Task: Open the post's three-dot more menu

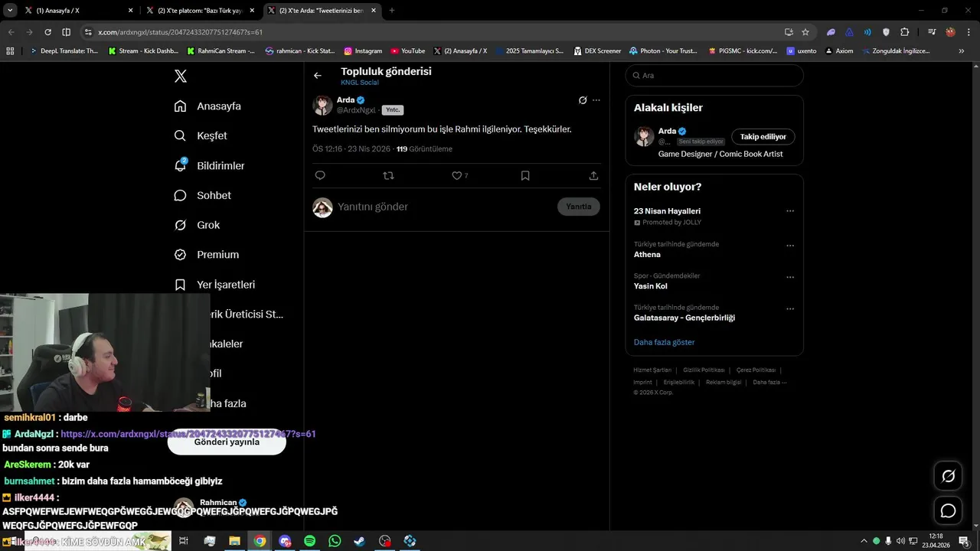Action: pyautogui.click(x=596, y=100)
